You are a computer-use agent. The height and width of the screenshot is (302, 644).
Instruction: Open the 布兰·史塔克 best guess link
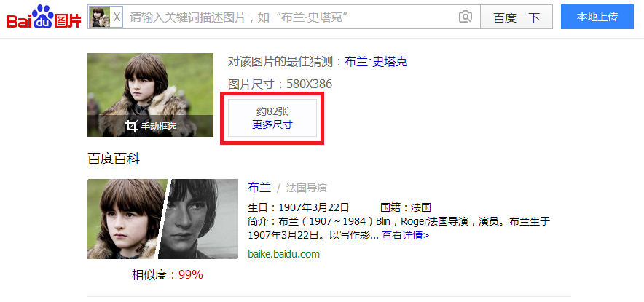pyautogui.click(x=376, y=62)
